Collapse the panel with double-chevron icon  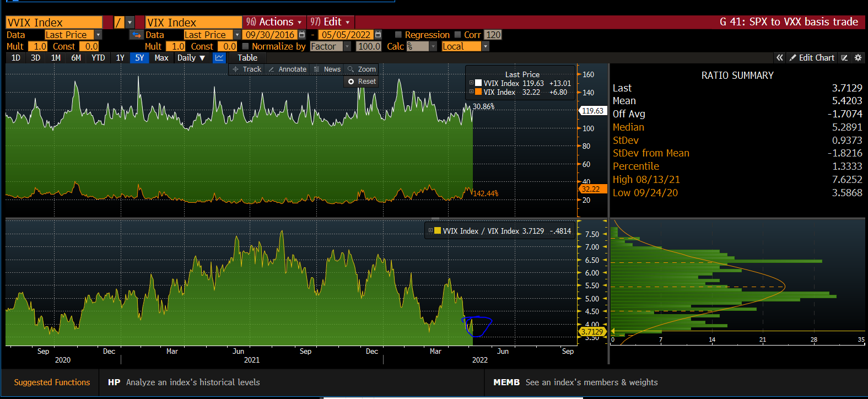click(x=779, y=58)
